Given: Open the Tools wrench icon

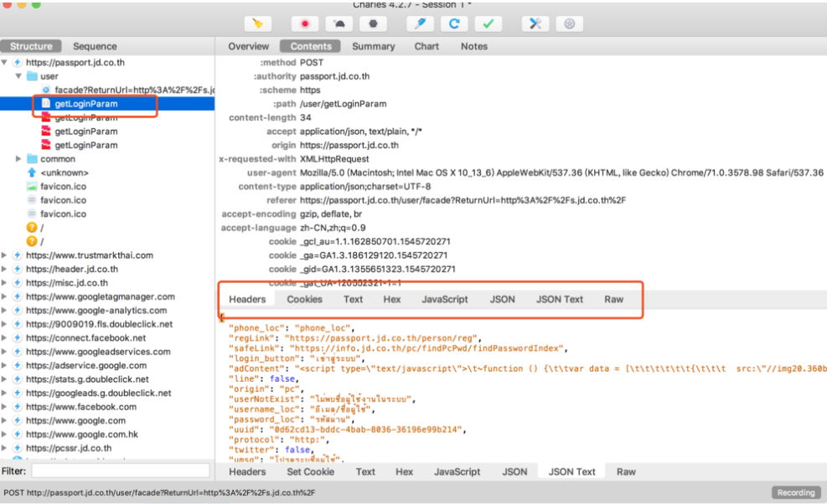Looking at the screenshot, I should (x=535, y=23).
